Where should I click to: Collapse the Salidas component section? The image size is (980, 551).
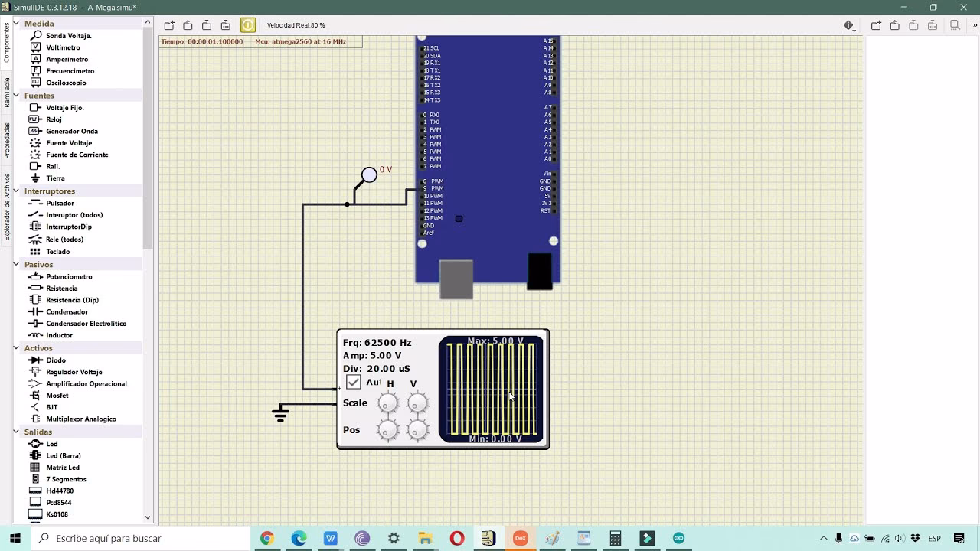(x=18, y=431)
